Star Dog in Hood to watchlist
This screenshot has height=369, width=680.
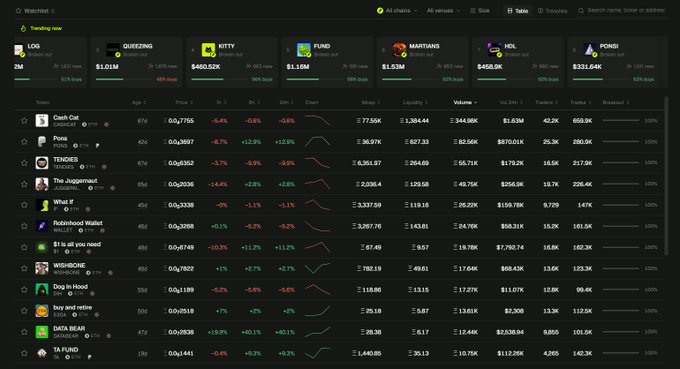pyautogui.click(x=24, y=290)
